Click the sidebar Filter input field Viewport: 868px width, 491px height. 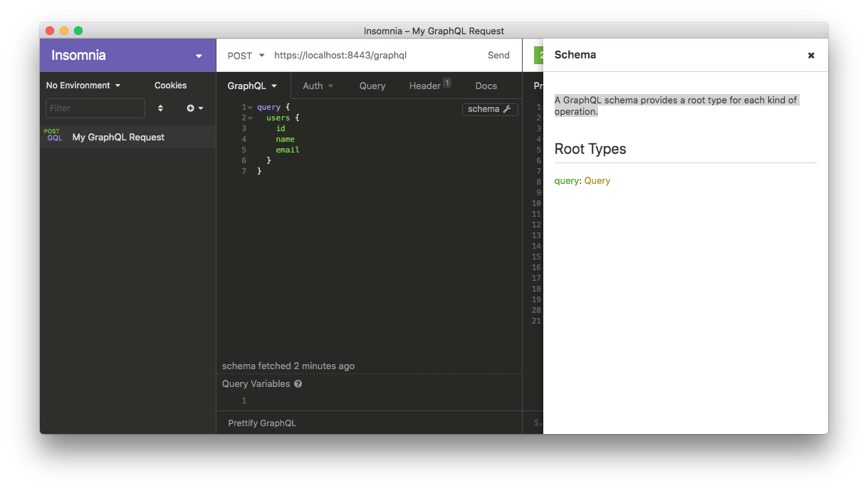pos(95,108)
